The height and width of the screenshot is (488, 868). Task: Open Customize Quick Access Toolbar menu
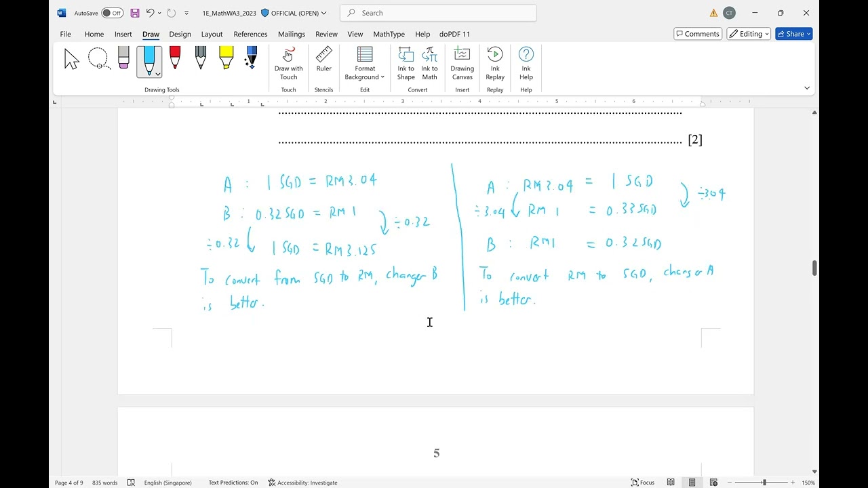pyautogui.click(x=186, y=13)
